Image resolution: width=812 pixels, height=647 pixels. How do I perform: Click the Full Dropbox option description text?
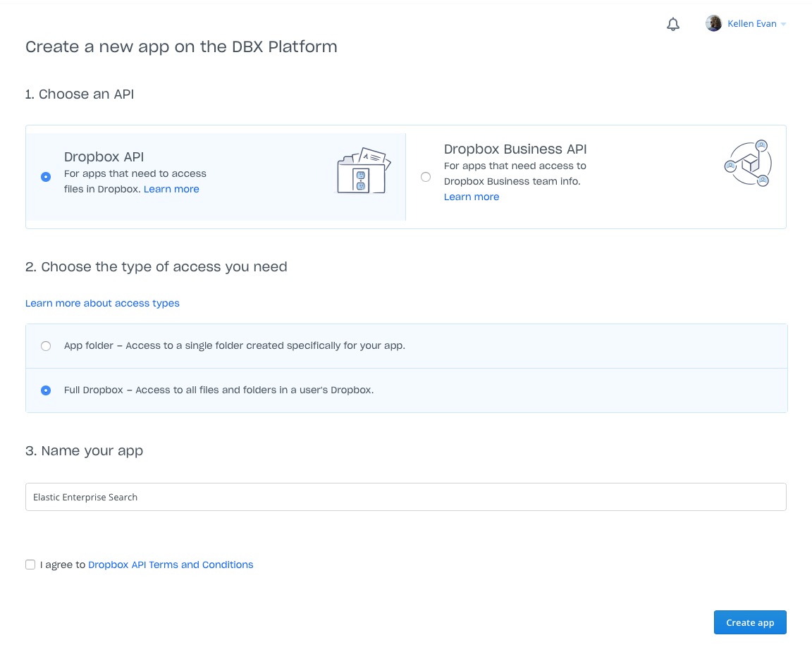click(219, 390)
